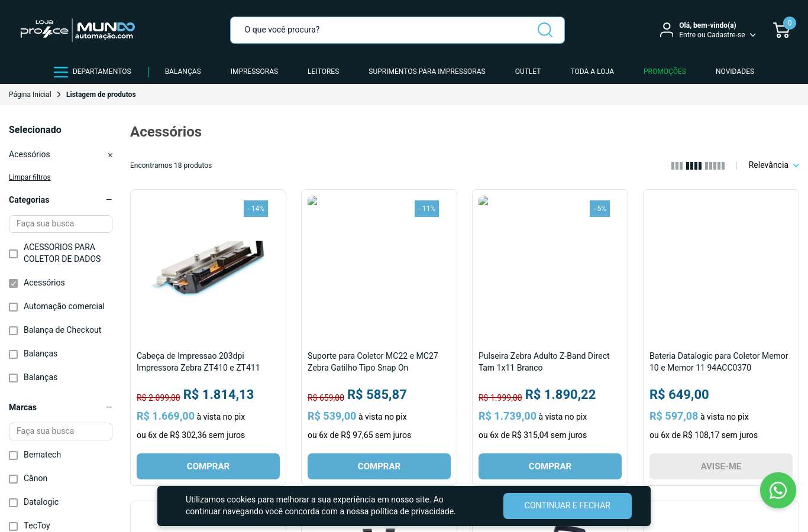Switch to three-column grid view
The image size is (808, 532).
click(x=677, y=166)
